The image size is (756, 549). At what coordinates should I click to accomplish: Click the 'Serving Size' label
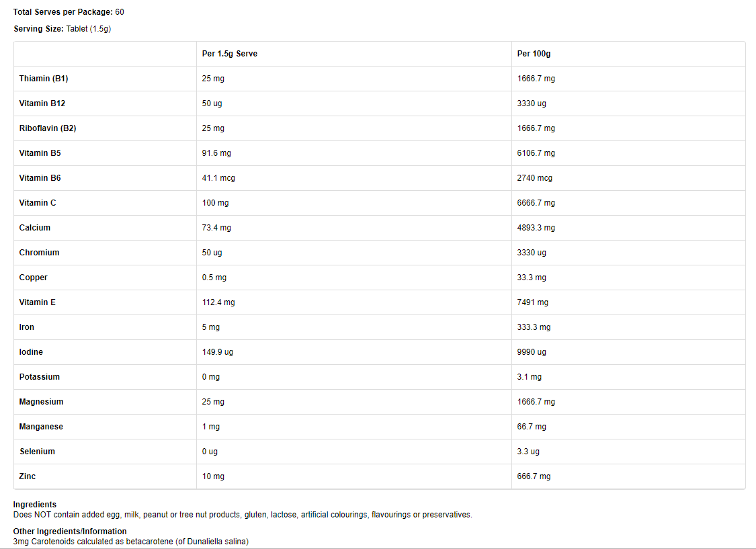[39, 29]
